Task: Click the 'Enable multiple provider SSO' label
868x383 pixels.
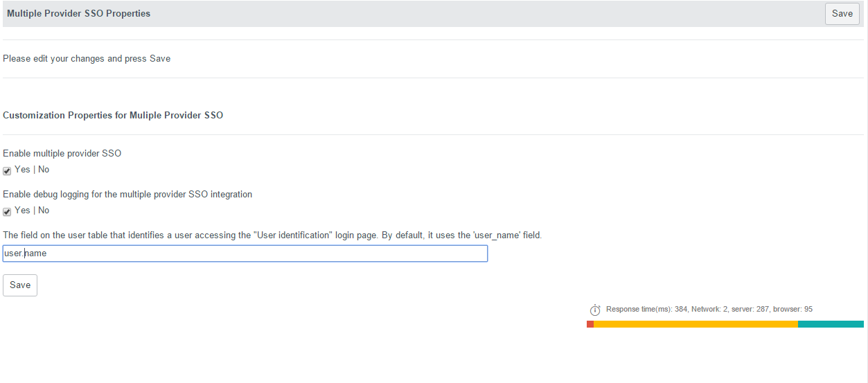Action: (62, 154)
